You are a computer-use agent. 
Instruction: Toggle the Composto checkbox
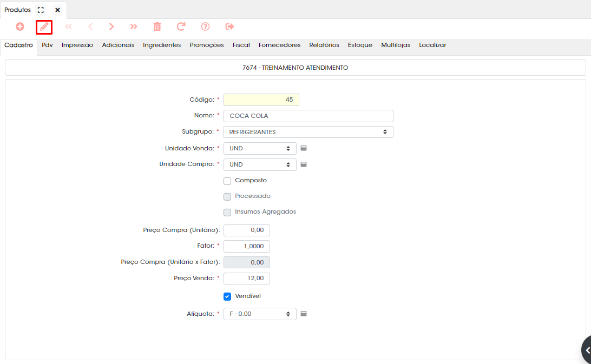click(227, 181)
